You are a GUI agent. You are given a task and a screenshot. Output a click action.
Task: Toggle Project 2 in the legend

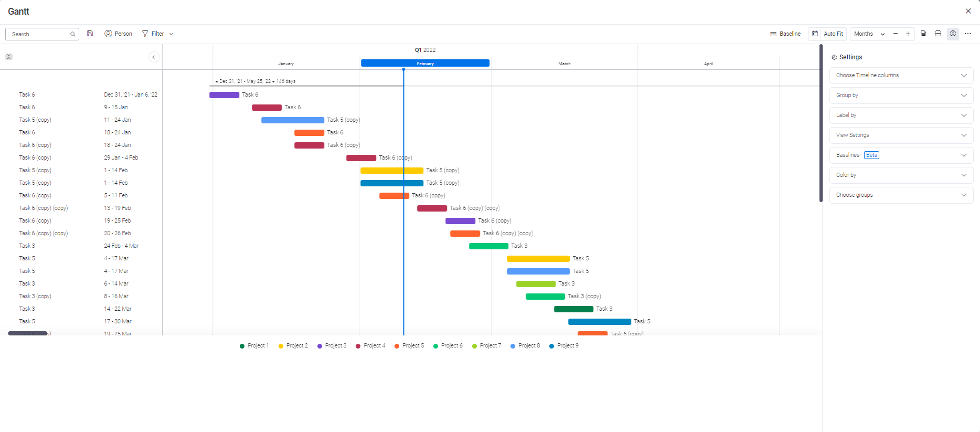[293, 346]
